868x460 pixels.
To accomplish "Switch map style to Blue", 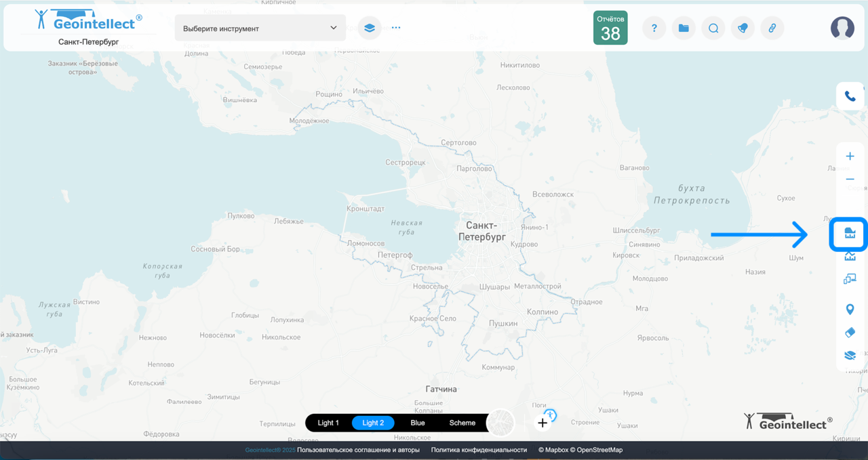I will 418,423.
